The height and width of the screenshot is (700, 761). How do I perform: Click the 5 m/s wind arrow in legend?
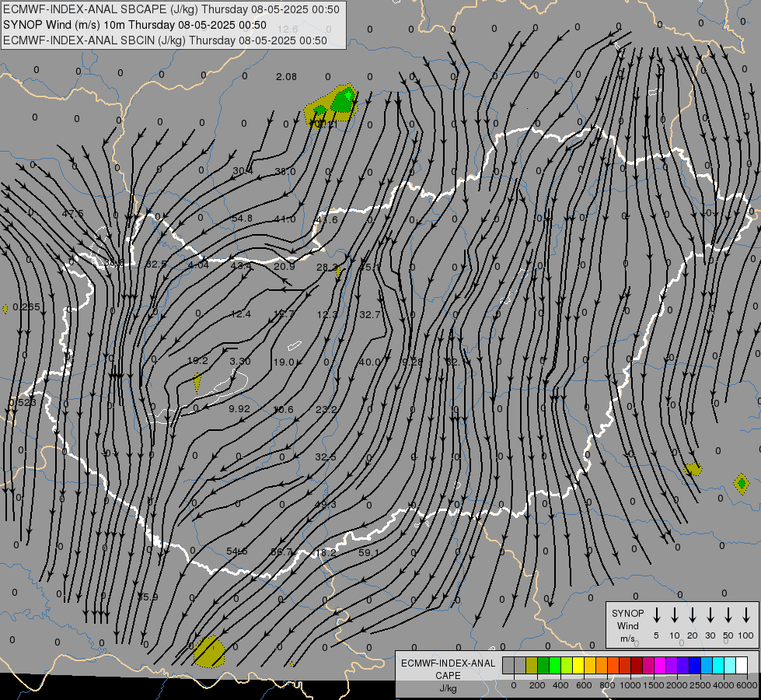pos(656,615)
